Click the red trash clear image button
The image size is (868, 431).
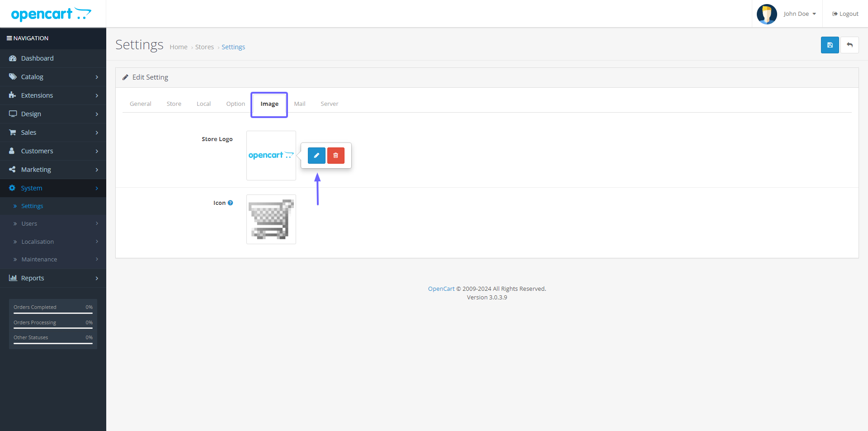click(336, 156)
